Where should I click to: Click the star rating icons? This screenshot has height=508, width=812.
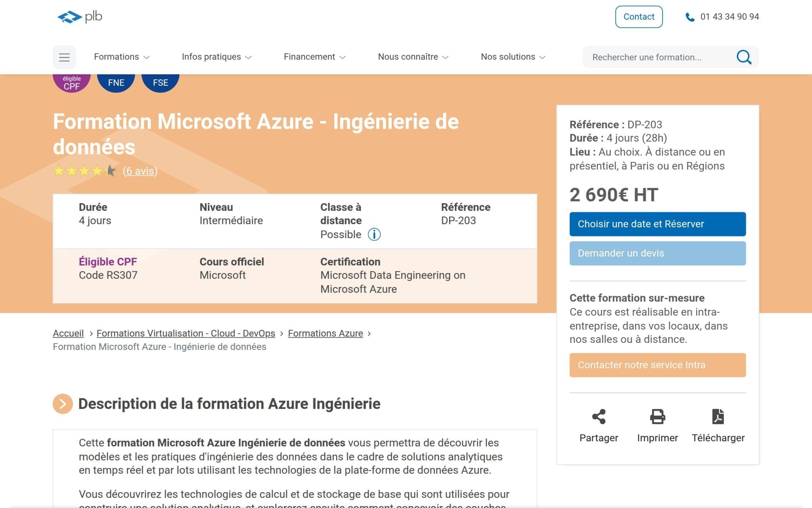coord(85,171)
